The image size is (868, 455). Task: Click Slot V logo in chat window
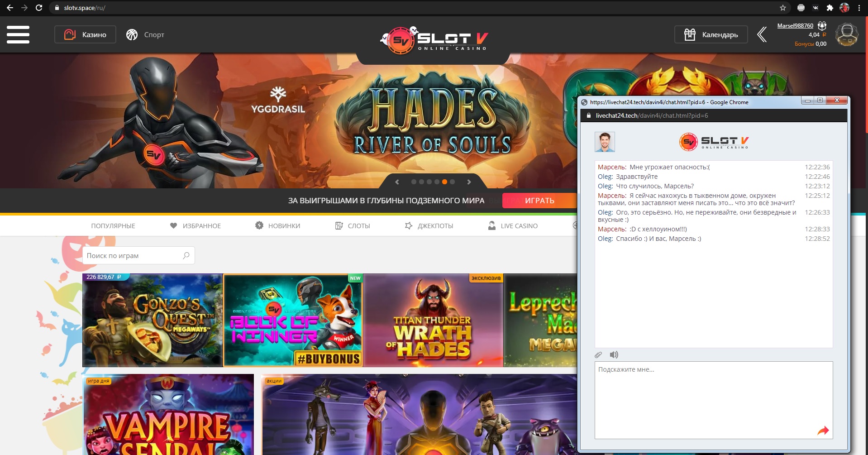click(x=714, y=142)
